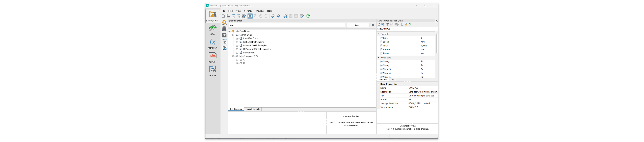Viewport: 644px width, 142px height.
Task: Click the file filter icon in side strip
Action: point(224,48)
